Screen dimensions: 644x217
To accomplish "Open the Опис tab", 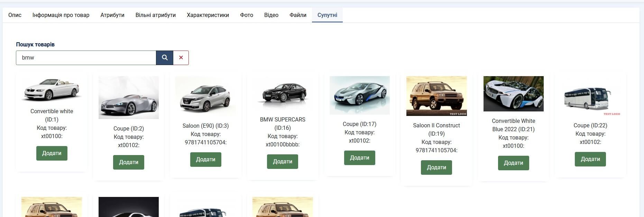I will 15,15.
